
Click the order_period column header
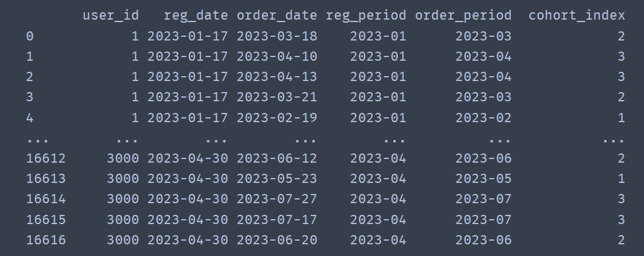click(x=463, y=16)
